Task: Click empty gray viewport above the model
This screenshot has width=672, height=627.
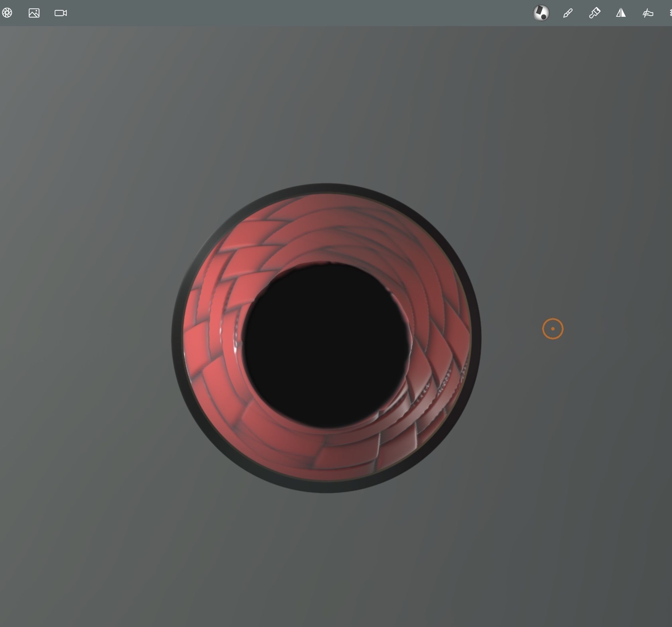Action: click(326, 101)
